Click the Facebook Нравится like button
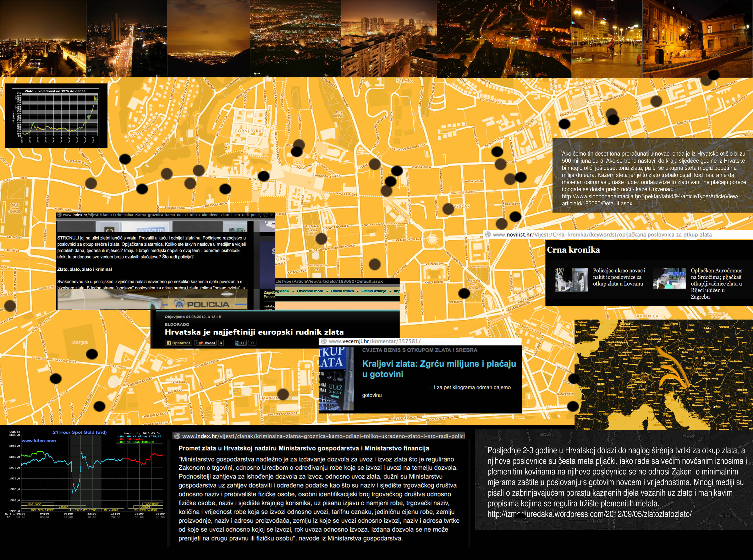 [178, 343]
